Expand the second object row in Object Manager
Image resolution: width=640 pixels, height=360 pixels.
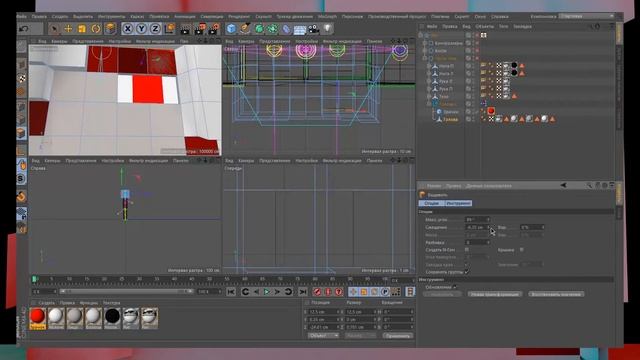[x=425, y=43]
